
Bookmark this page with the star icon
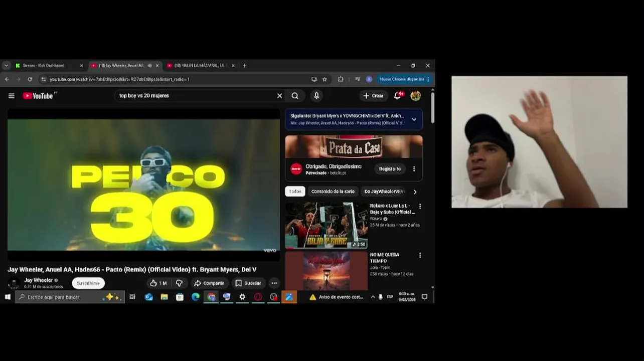pyautogui.click(x=325, y=79)
